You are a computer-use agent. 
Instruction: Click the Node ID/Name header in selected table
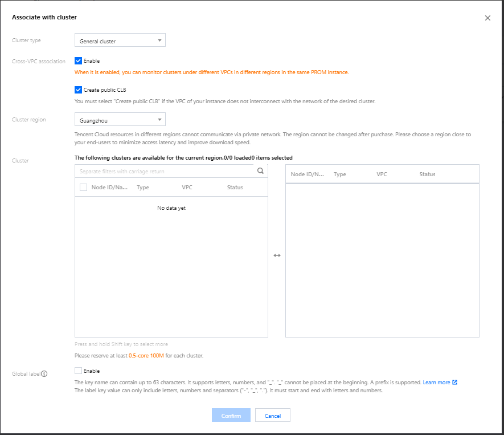(x=308, y=174)
